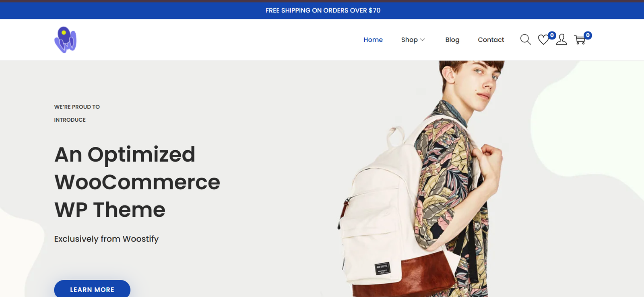Image resolution: width=644 pixels, height=297 pixels.
Task: Open the Shop menu item
Action: 409,39
